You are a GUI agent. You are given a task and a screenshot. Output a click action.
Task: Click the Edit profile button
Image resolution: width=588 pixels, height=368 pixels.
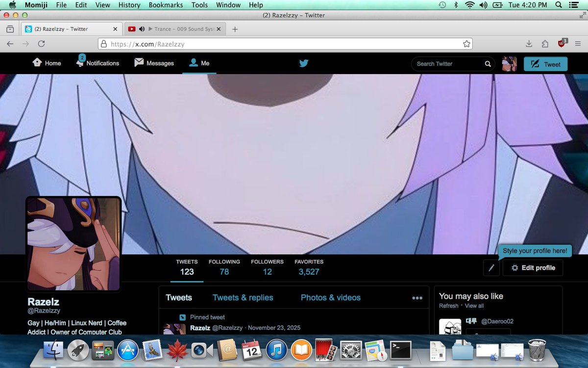[x=533, y=268]
